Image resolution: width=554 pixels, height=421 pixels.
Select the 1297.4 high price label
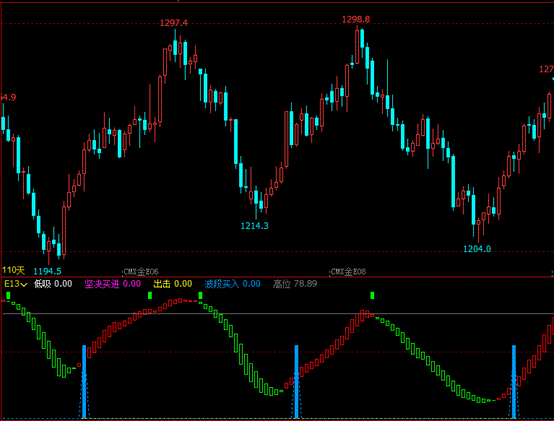click(x=174, y=23)
